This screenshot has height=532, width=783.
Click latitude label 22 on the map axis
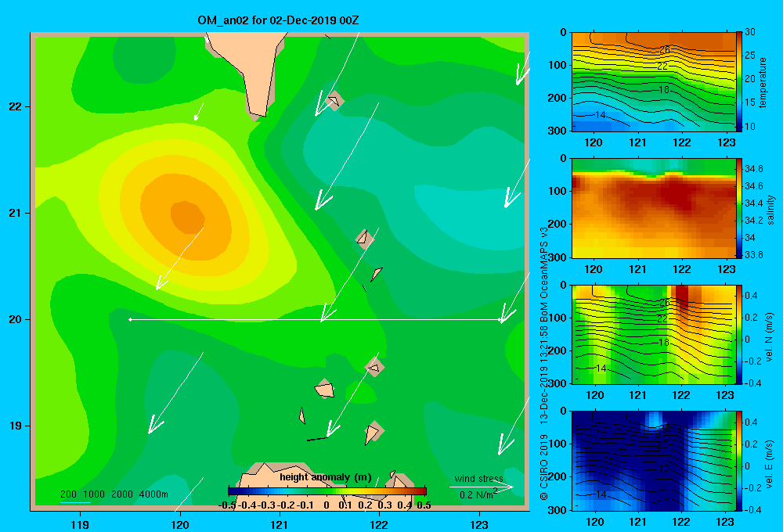(16, 107)
